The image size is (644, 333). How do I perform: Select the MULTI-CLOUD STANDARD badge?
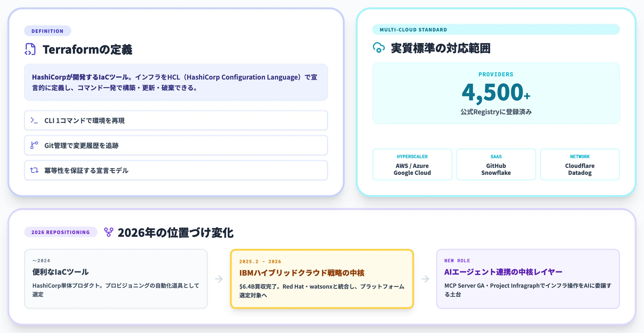[x=496, y=30]
